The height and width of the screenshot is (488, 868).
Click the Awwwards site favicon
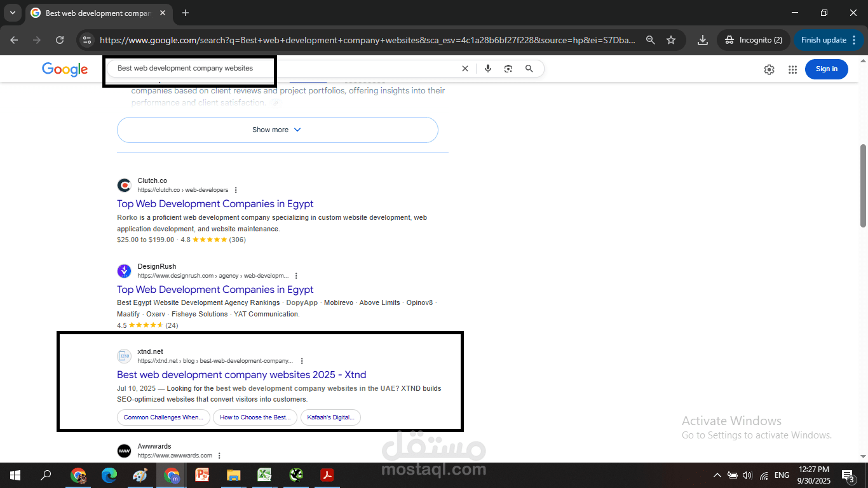tap(124, 451)
